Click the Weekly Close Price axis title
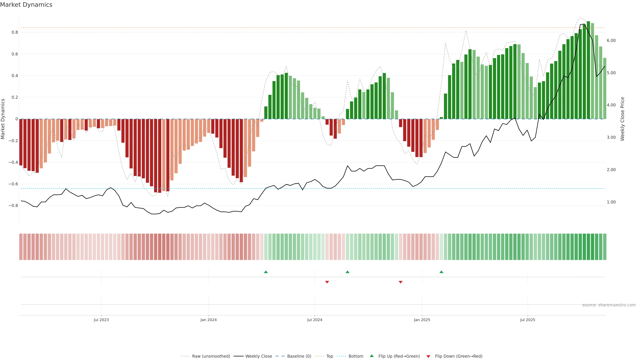644x362 pixels. (x=622, y=119)
